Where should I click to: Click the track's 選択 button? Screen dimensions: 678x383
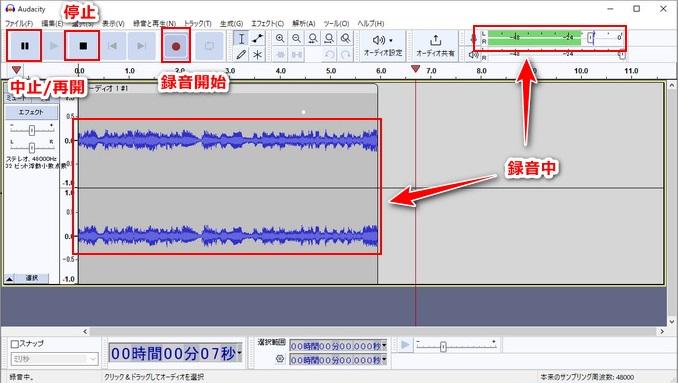[32, 278]
